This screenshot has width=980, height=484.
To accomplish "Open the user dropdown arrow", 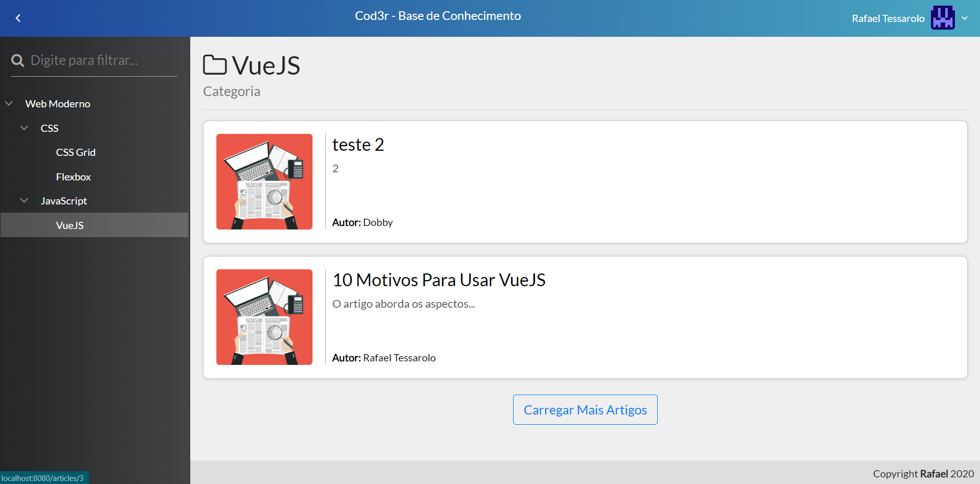I will click(965, 18).
